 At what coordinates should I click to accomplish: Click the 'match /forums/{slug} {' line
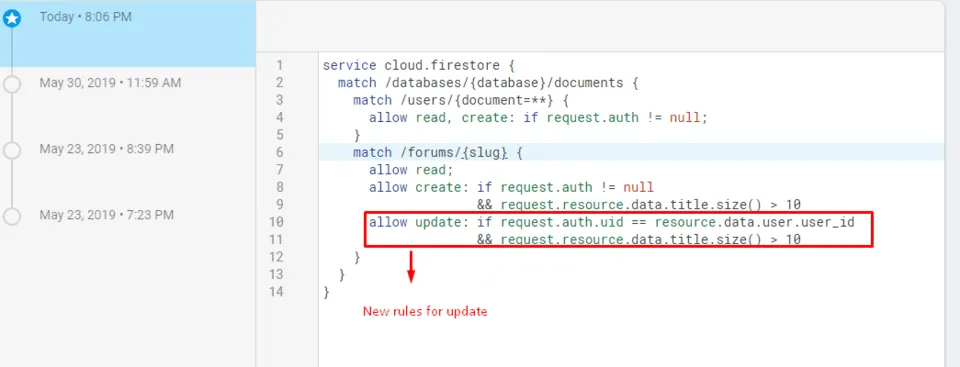(438, 152)
